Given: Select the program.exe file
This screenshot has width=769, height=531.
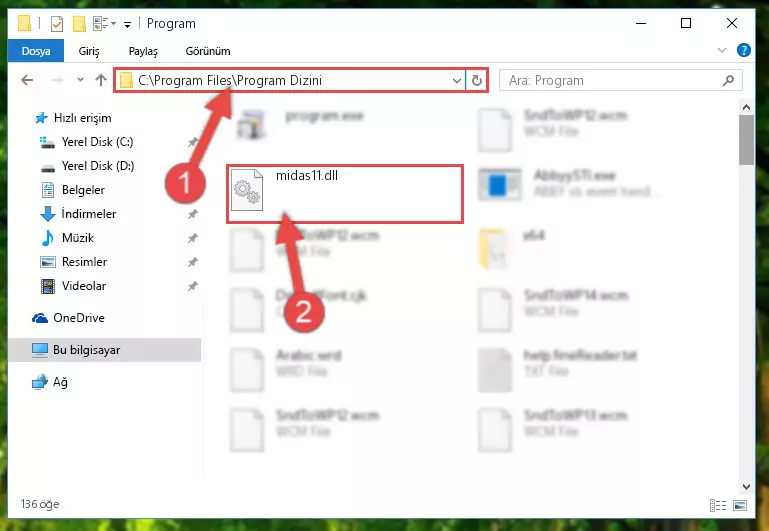Looking at the screenshot, I should pos(324,116).
